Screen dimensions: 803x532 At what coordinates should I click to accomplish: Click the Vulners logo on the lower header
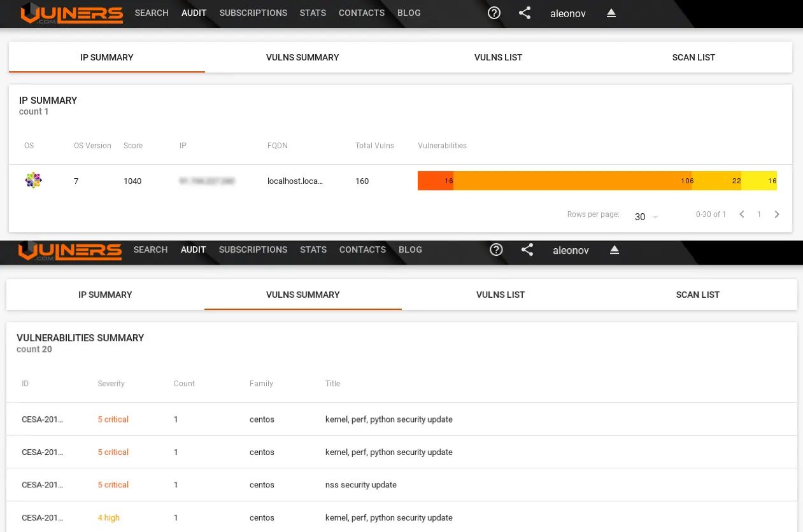click(70, 251)
